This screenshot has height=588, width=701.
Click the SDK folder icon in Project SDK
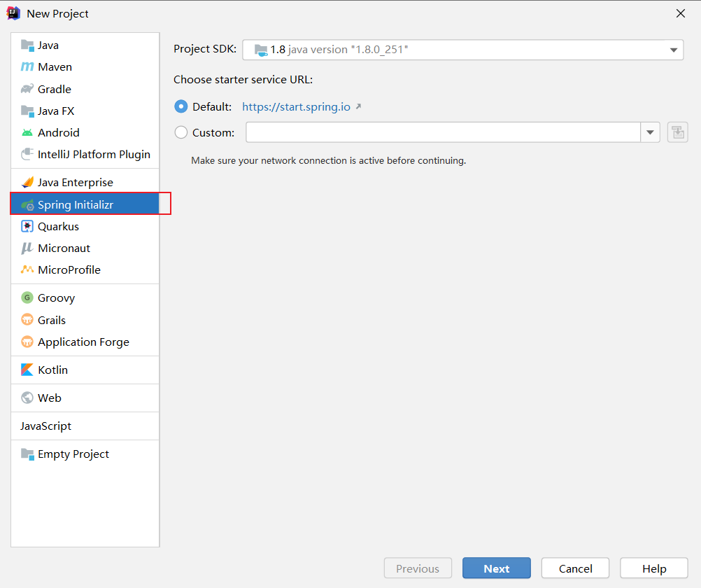click(x=261, y=50)
